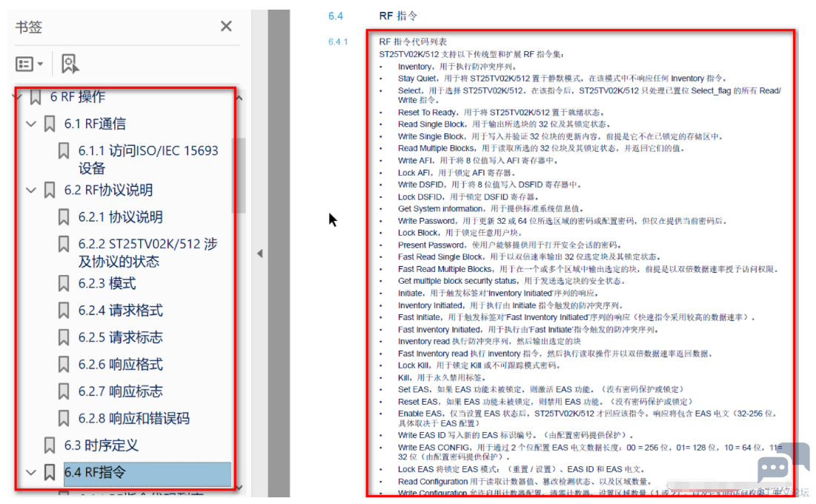Image resolution: width=816 pixels, height=504 pixels.
Task: Click bookmark icon beside 6.2.6 响应格式
Action: pyautogui.click(x=64, y=365)
